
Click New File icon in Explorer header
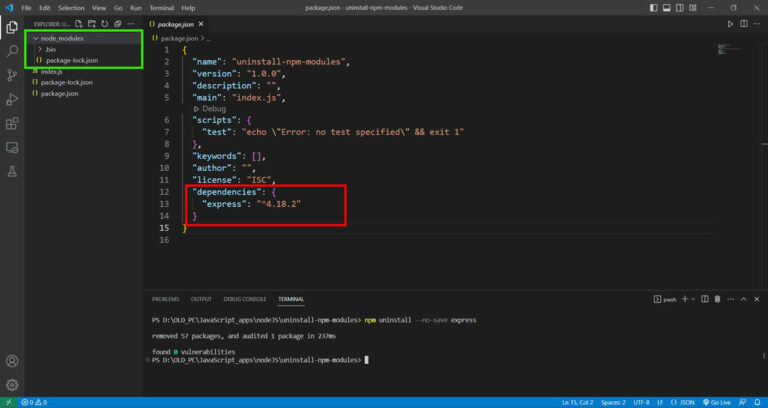pyautogui.click(x=79, y=22)
